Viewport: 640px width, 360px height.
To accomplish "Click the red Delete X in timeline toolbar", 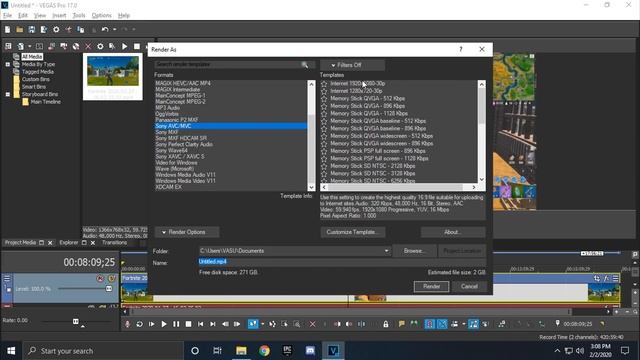I will pos(312,324).
